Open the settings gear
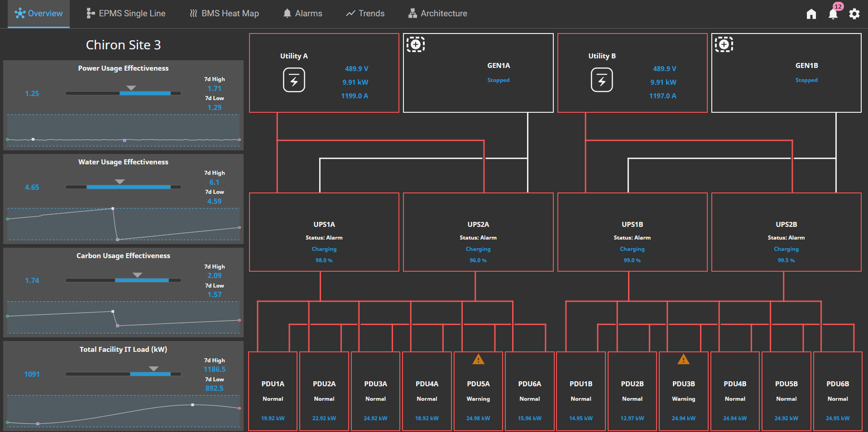Viewport: 868px width, 432px height. pos(854,14)
